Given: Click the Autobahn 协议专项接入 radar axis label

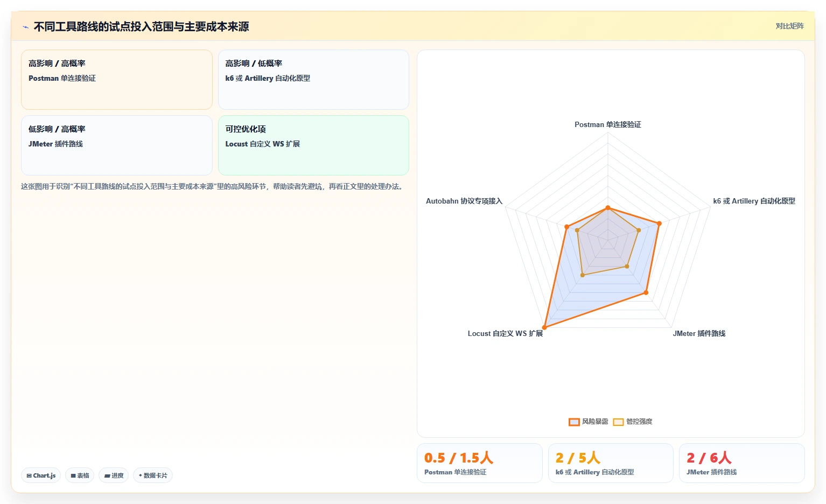Looking at the screenshot, I should pyautogui.click(x=464, y=201).
